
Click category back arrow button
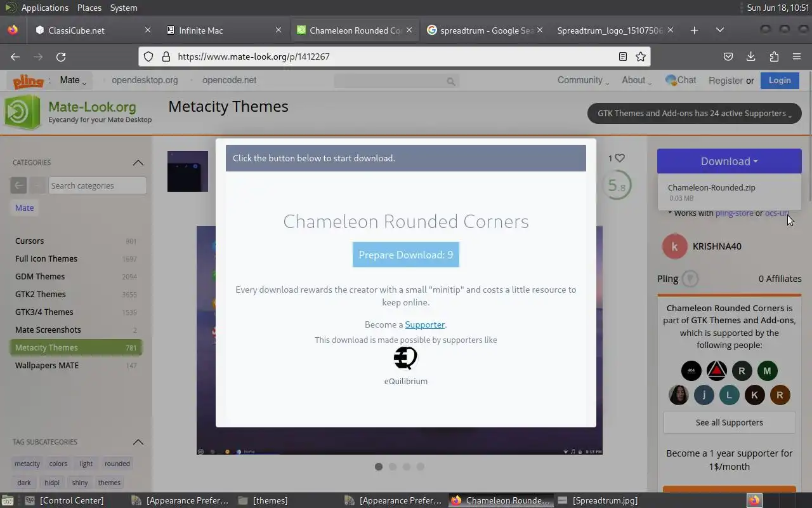[18, 185]
